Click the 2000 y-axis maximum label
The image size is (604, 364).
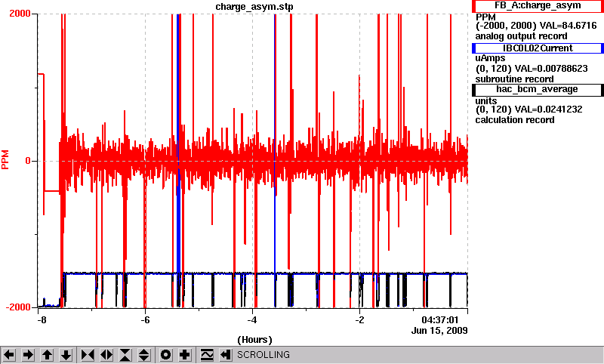point(20,14)
